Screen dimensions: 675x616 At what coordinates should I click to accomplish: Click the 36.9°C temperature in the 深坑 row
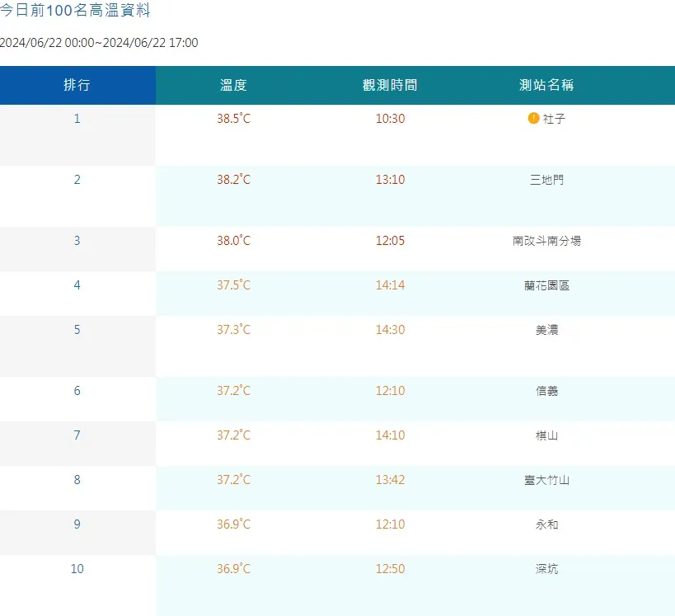[x=233, y=569]
